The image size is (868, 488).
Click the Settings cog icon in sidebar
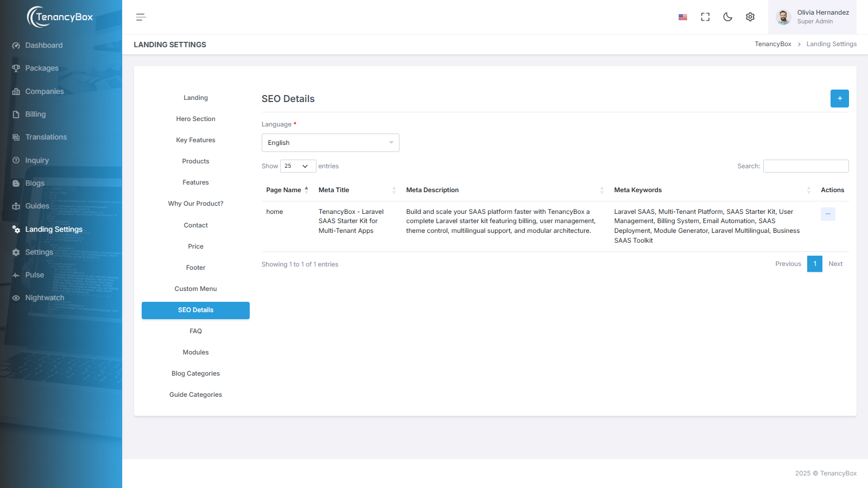16,252
